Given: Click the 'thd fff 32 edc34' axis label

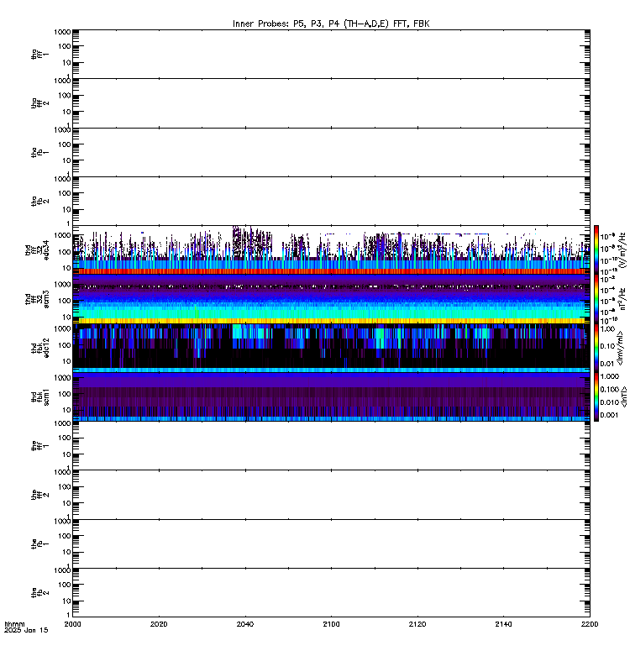Looking at the screenshot, I should coord(37,249).
